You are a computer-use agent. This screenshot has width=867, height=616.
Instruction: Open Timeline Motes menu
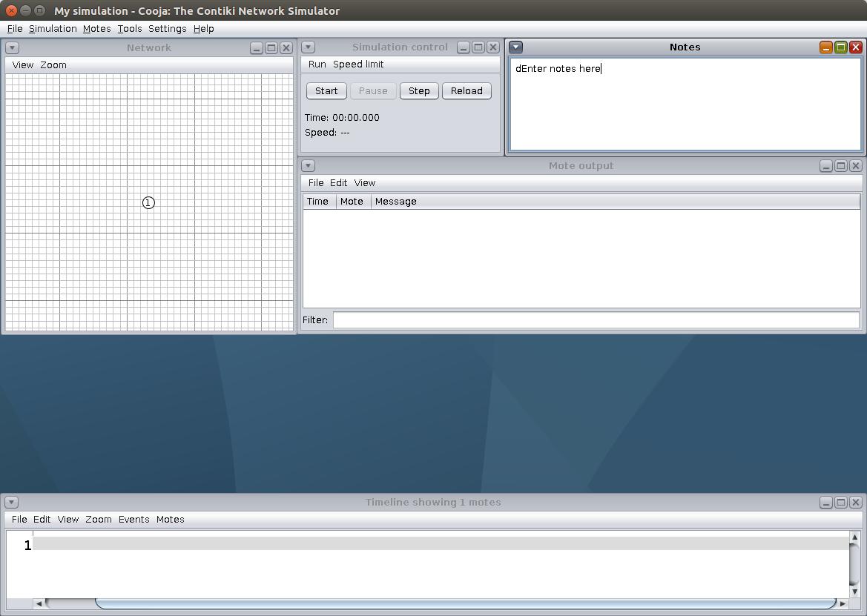point(171,520)
